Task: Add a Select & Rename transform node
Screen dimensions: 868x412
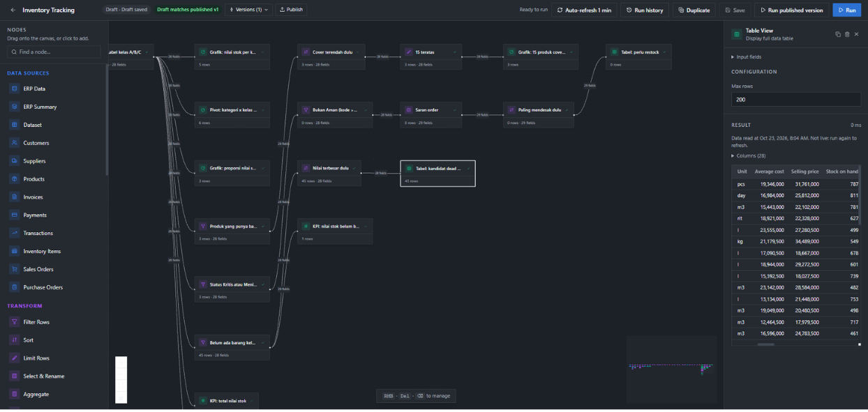Action: point(54,376)
